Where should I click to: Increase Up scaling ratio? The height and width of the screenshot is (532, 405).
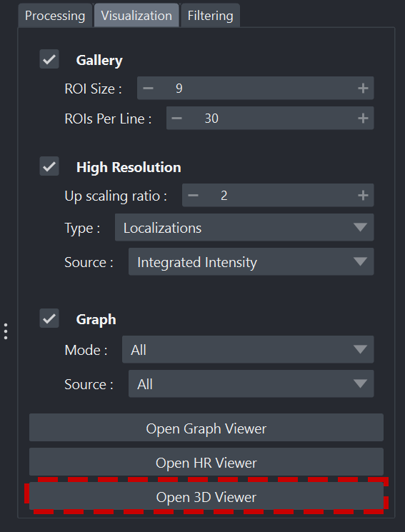(x=363, y=196)
